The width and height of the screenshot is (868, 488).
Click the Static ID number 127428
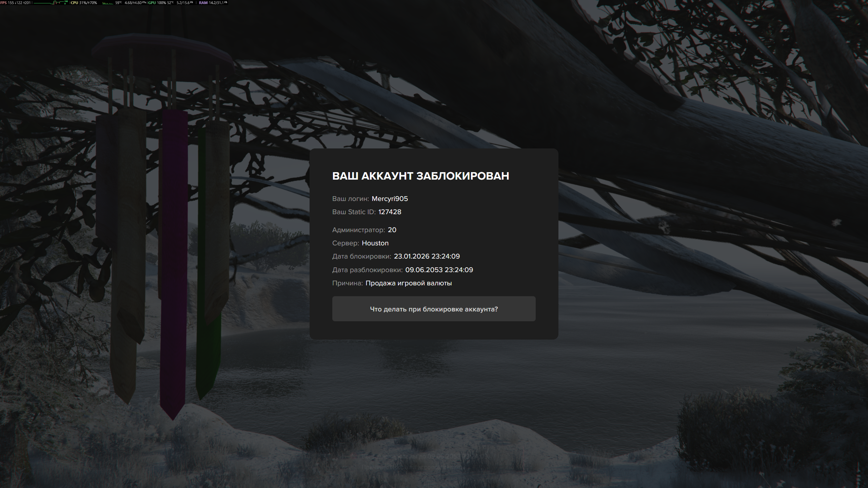(x=390, y=212)
